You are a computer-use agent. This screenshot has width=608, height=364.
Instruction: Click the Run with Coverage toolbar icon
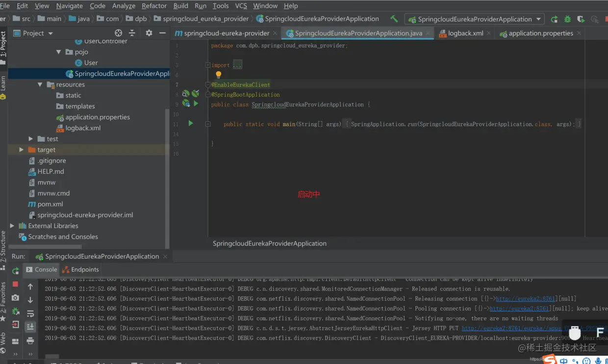pyautogui.click(x=581, y=19)
